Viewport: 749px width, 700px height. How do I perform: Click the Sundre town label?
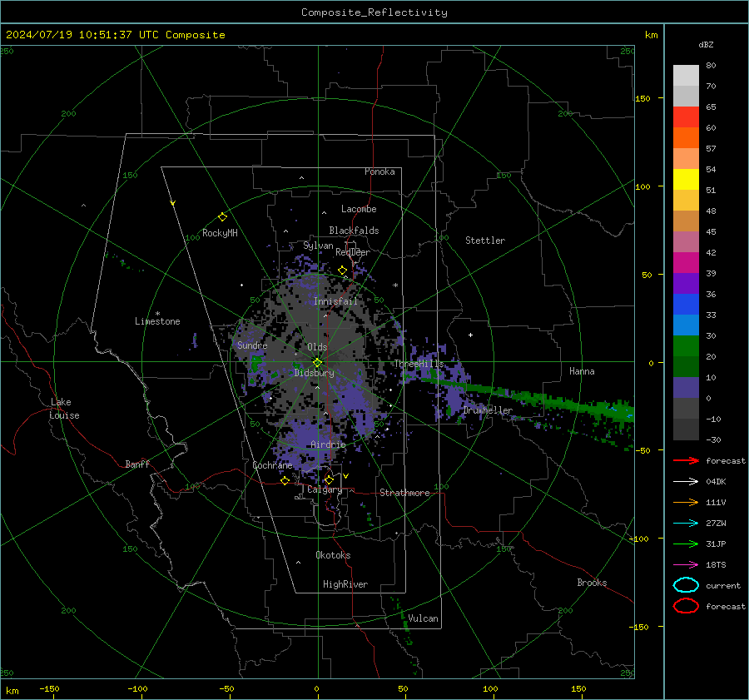(252, 345)
